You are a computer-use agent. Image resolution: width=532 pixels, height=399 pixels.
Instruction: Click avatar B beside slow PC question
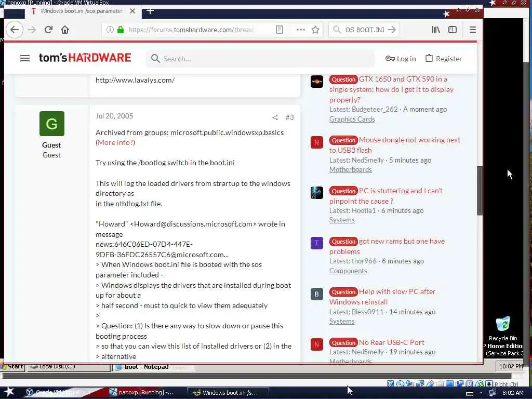point(317,294)
